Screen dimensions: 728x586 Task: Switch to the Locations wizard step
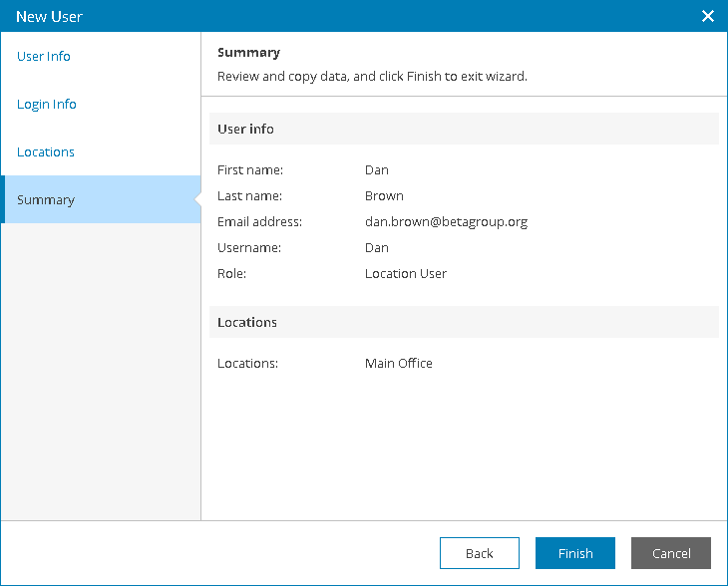pos(46,151)
